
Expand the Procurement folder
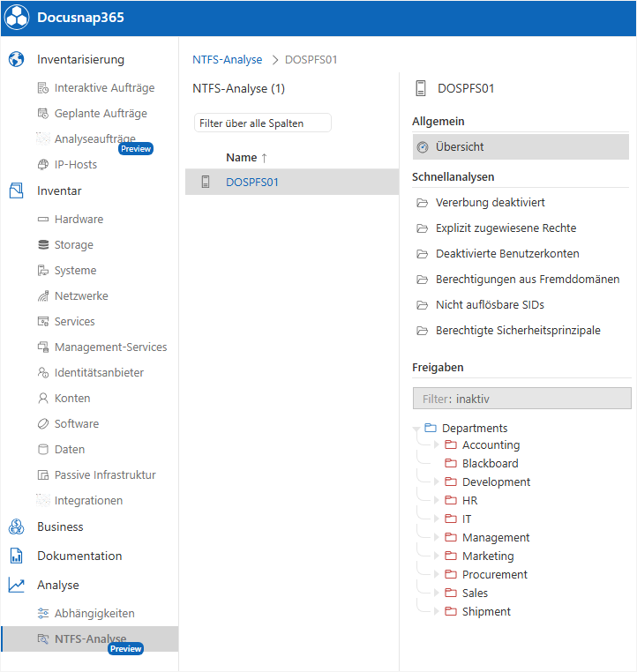[x=437, y=574]
